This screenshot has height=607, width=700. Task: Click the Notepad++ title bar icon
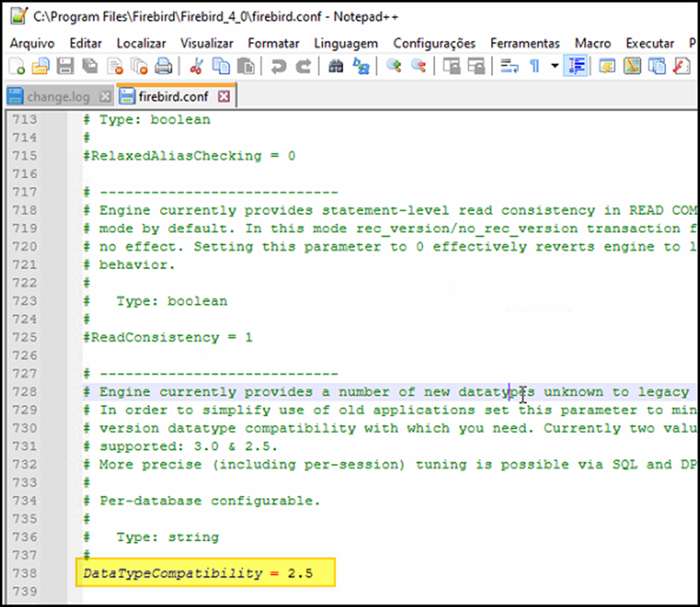[19, 16]
